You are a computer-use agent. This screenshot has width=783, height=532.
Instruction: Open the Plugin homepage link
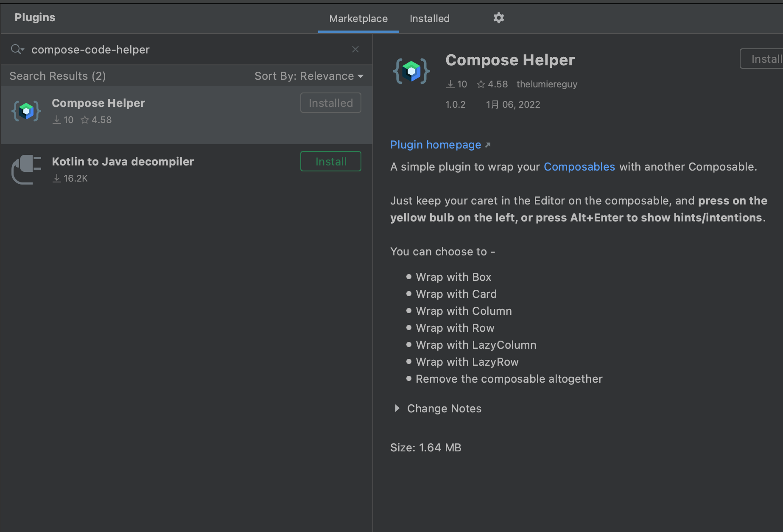(x=436, y=145)
